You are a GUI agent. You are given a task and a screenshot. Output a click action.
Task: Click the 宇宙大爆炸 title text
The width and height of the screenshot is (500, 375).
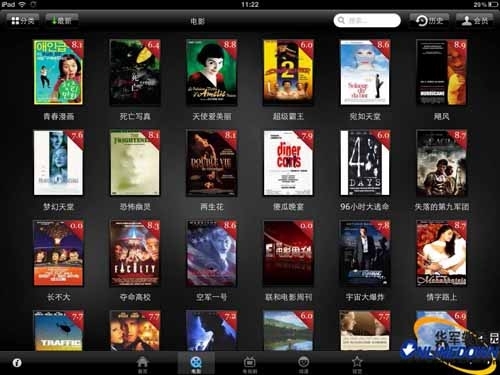pyautogui.click(x=365, y=297)
